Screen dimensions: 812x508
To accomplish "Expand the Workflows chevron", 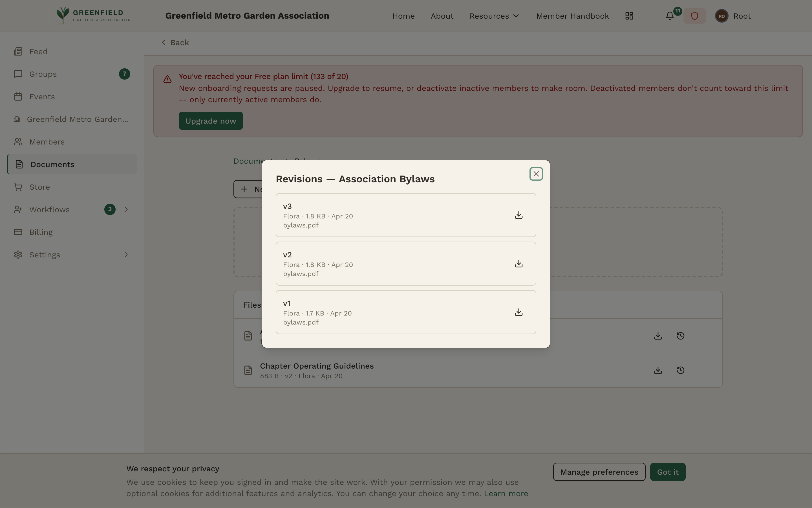I will pos(126,209).
